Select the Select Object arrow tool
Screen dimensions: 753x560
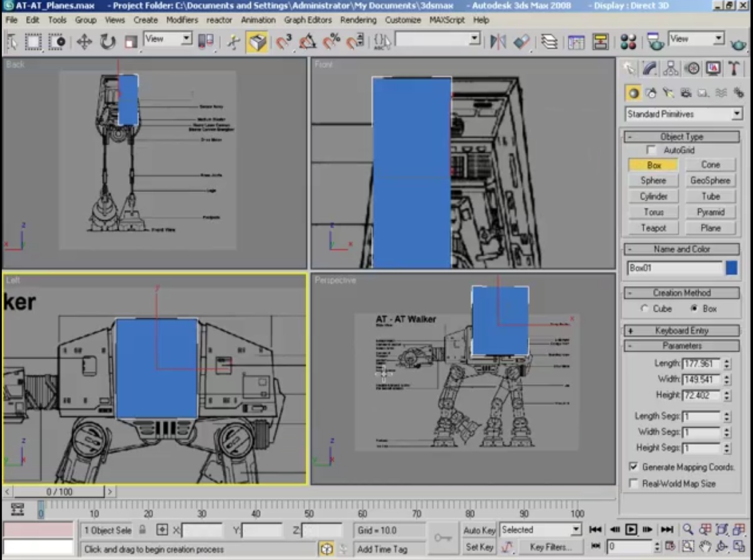[12, 42]
